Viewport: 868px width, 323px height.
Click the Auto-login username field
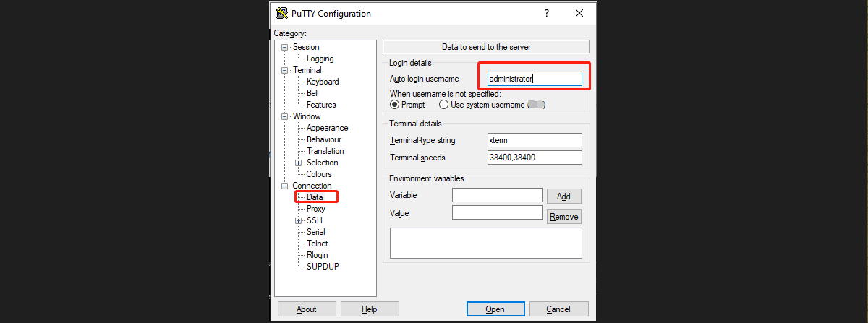tap(535, 79)
